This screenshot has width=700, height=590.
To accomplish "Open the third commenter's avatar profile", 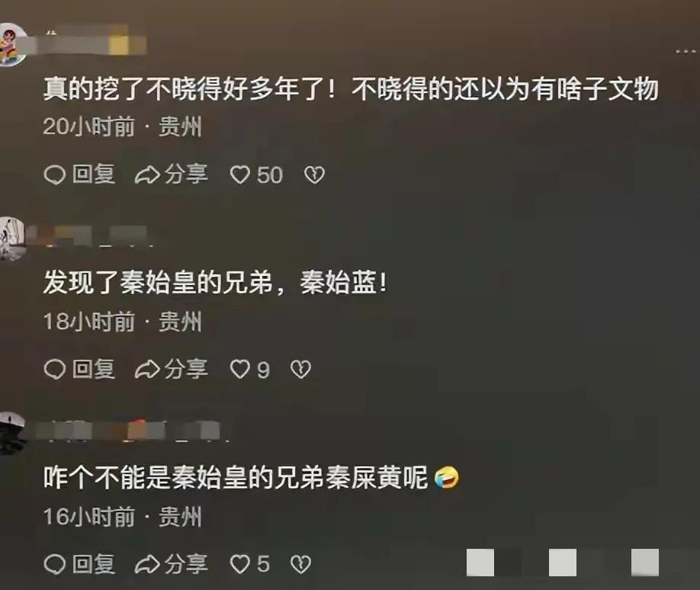I will (x=11, y=433).
